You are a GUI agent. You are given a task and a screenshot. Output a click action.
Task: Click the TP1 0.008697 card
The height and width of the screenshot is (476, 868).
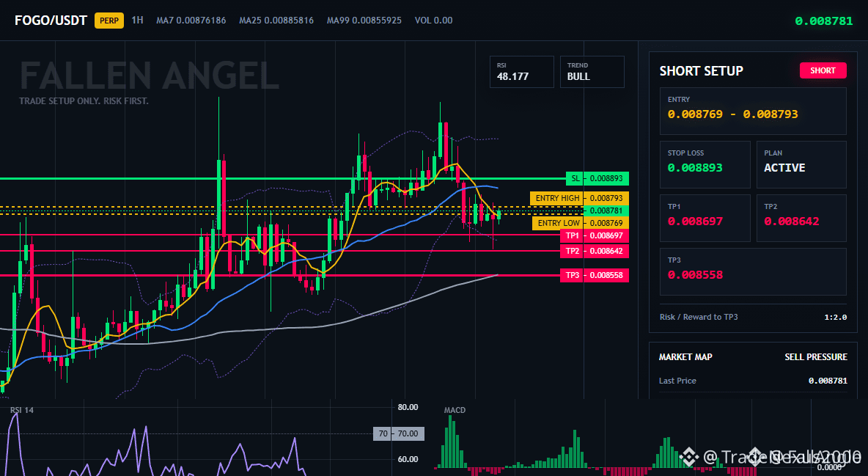[705, 218]
